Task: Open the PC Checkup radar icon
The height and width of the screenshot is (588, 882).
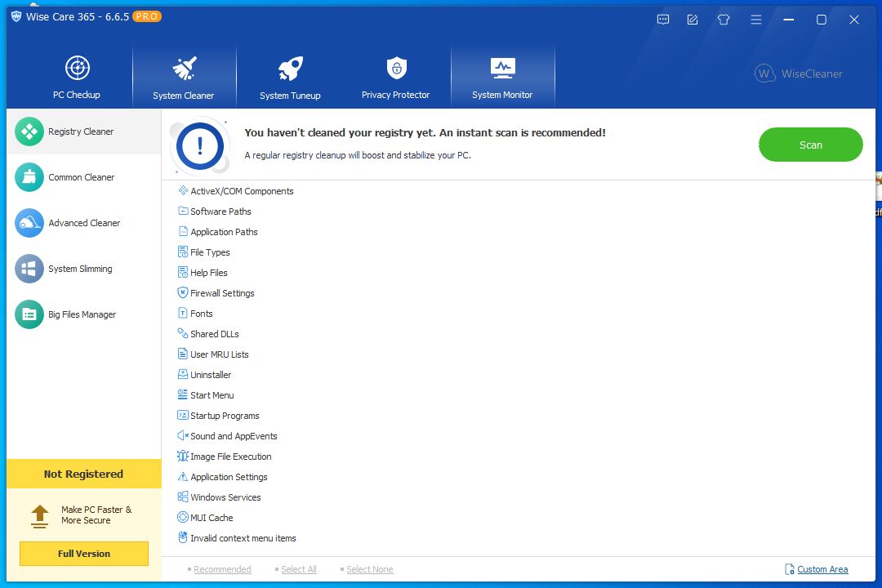Action: tap(77, 68)
